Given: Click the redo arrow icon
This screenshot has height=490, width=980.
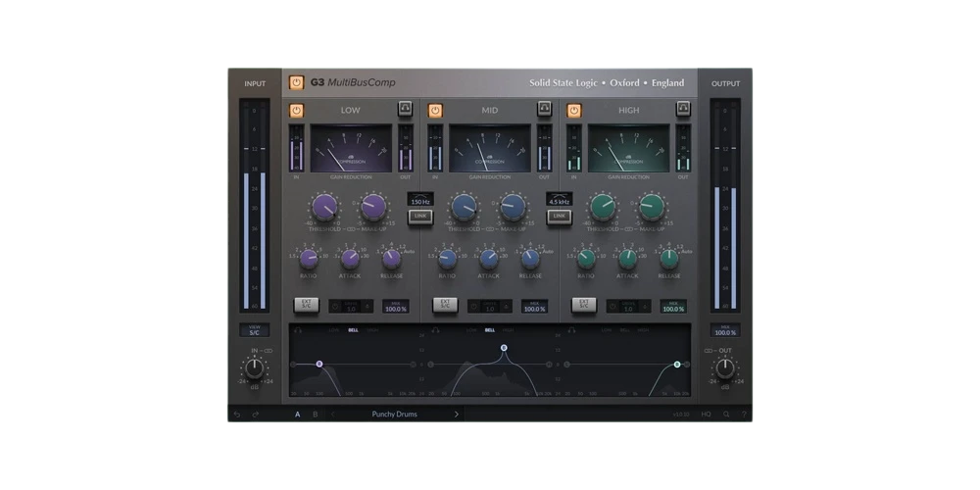Looking at the screenshot, I should [255, 415].
